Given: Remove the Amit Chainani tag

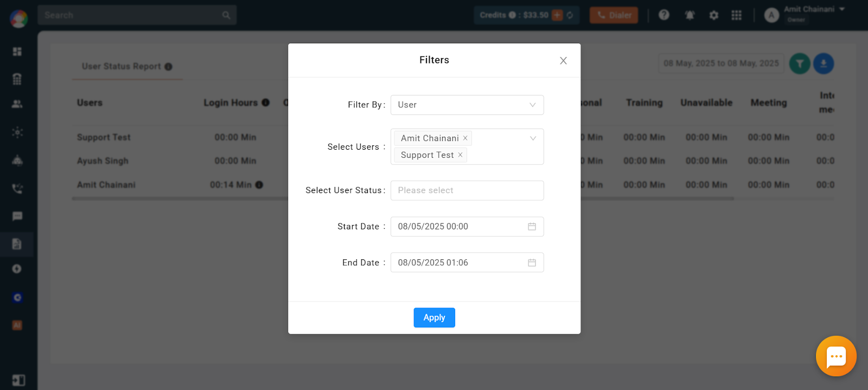Looking at the screenshot, I should pyautogui.click(x=465, y=138).
